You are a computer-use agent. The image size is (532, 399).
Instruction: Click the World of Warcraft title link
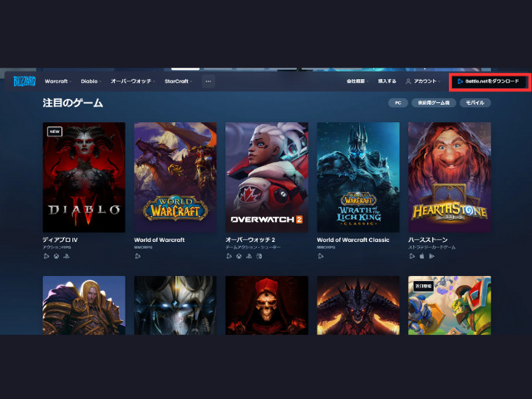click(x=160, y=240)
